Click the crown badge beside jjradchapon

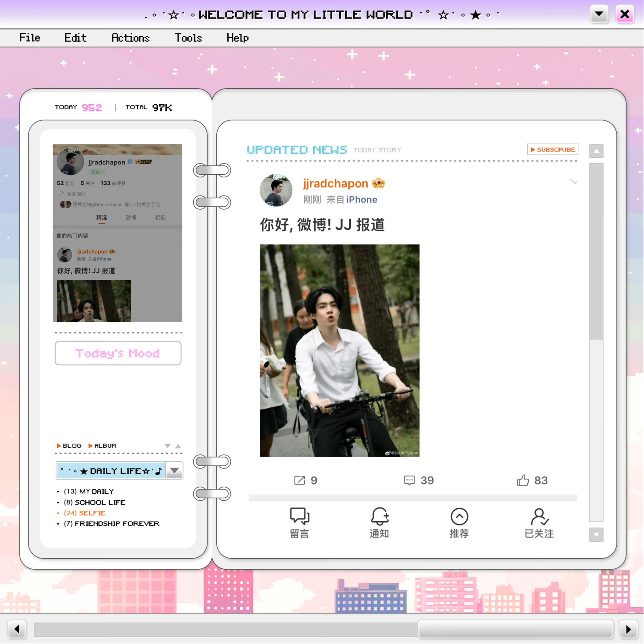[378, 183]
